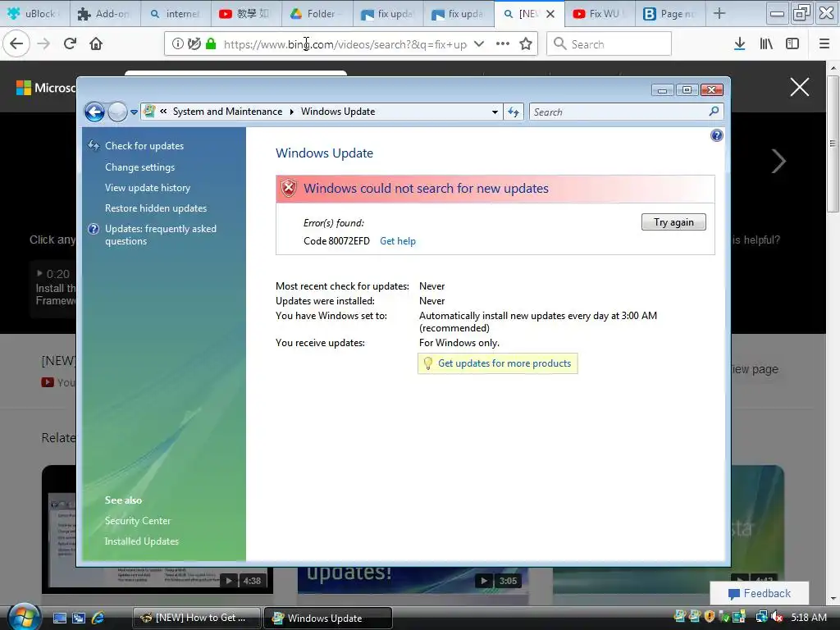This screenshot has height=630, width=840.
Task: Open a new Firefox tab
Action: [719, 14]
